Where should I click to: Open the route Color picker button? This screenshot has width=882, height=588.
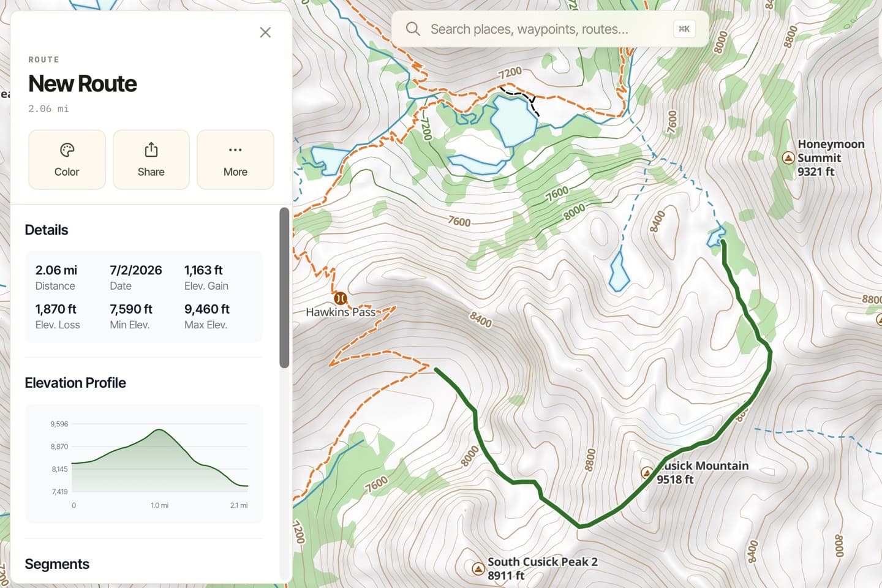click(67, 159)
